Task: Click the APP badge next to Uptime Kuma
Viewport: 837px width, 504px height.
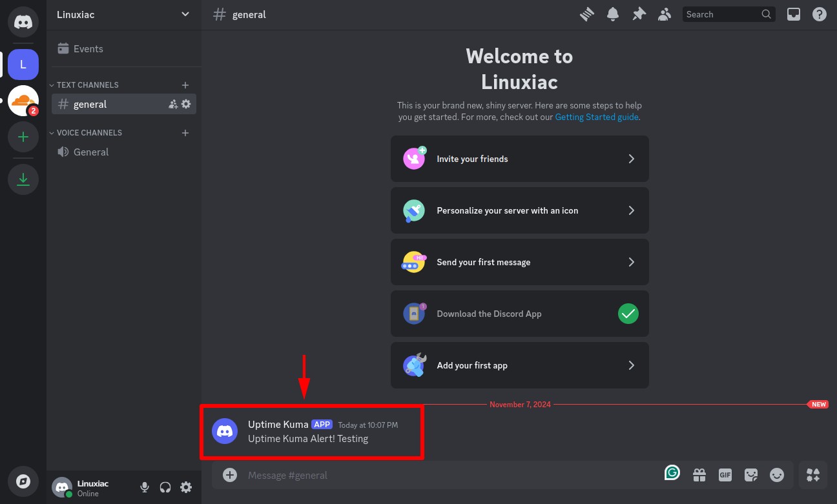Action: point(322,425)
